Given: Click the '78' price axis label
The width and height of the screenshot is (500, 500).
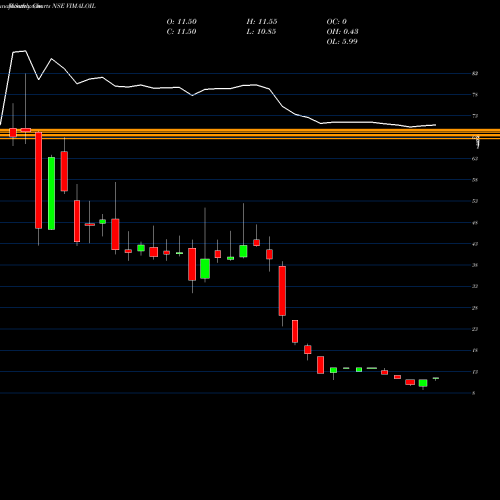Looking at the screenshot, I should (x=475, y=95).
